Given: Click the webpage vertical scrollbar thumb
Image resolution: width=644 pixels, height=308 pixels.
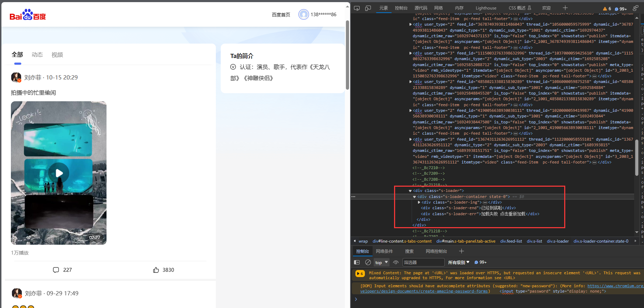Looking at the screenshot, I should tap(347, 54).
